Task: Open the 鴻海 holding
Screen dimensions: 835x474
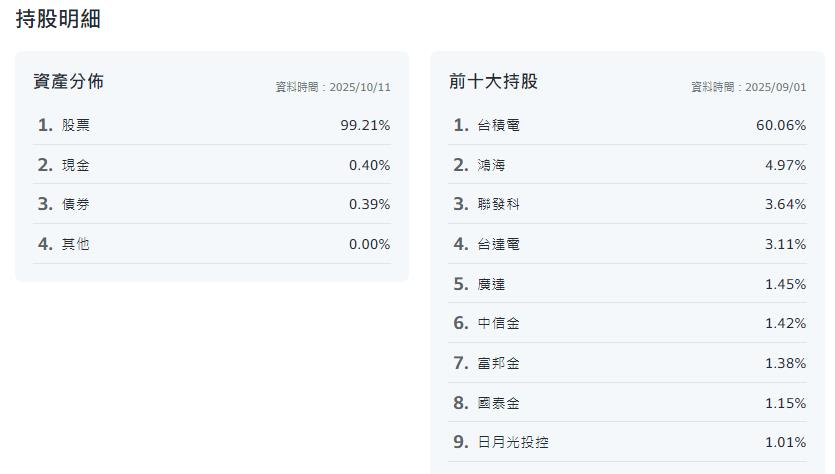Action: point(491,165)
